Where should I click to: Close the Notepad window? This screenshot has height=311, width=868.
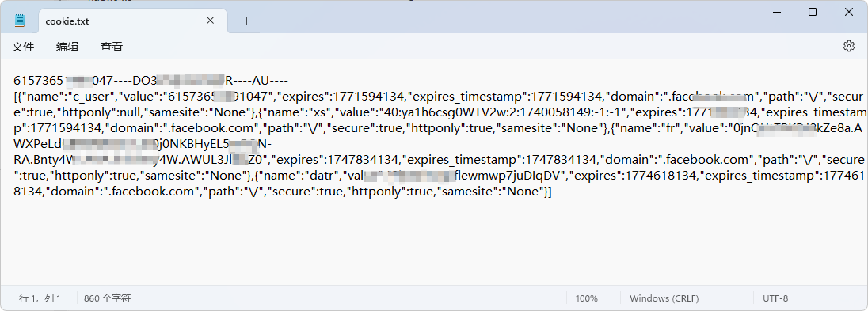pyautogui.click(x=849, y=12)
